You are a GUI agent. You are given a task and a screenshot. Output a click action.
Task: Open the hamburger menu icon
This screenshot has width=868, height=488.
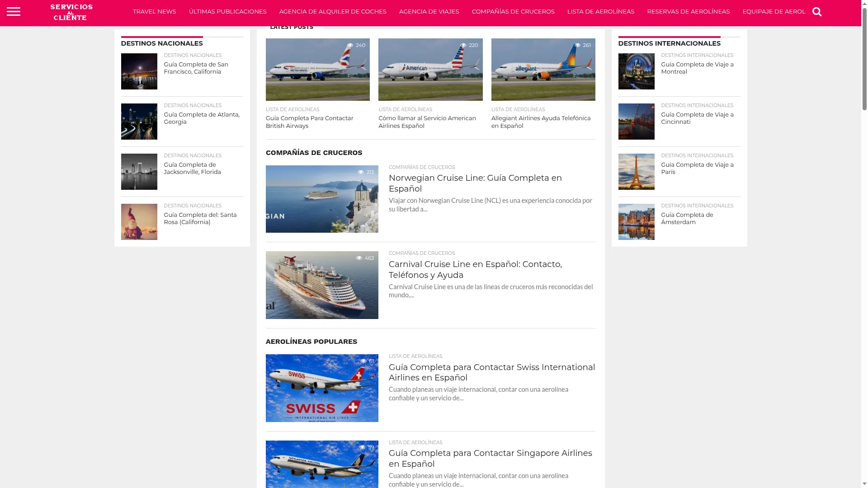14,11
